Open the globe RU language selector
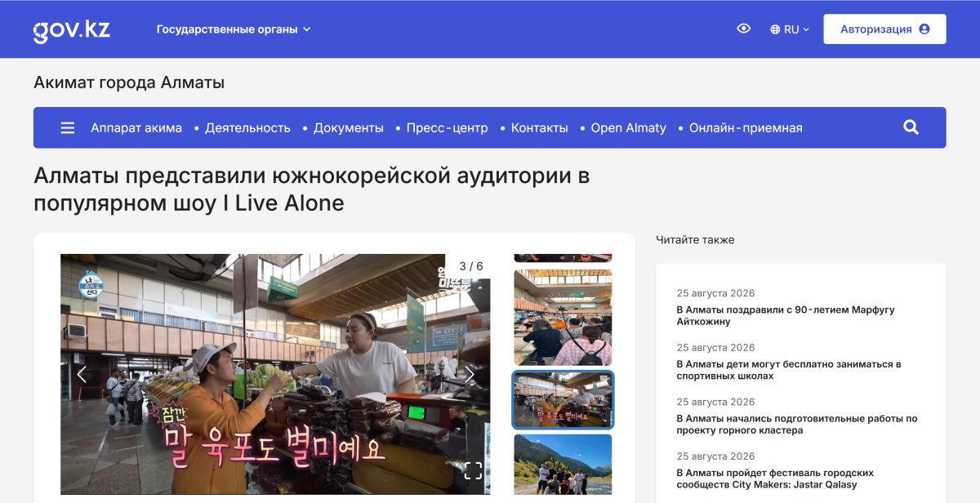The width and height of the screenshot is (980, 503). coord(790,29)
